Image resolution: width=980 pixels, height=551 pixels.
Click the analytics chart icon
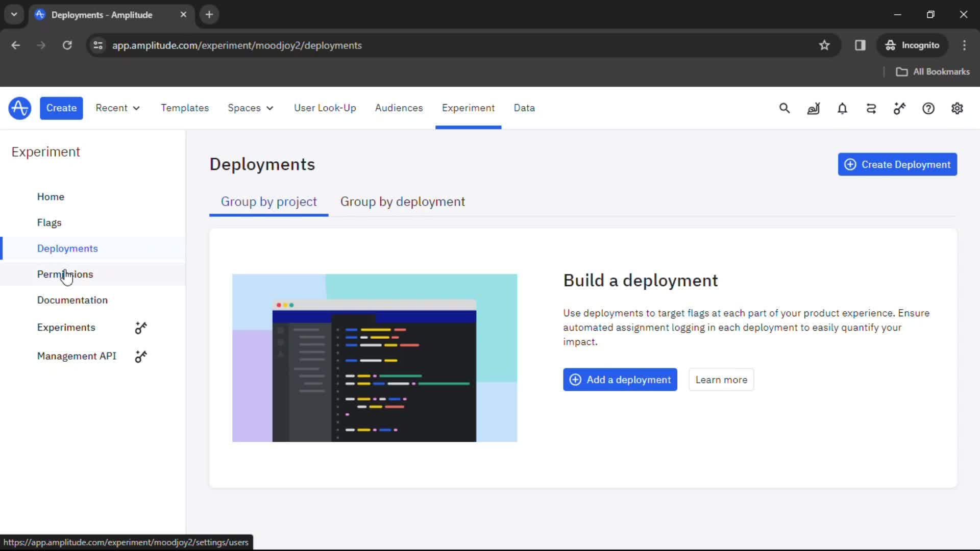click(x=813, y=108)
